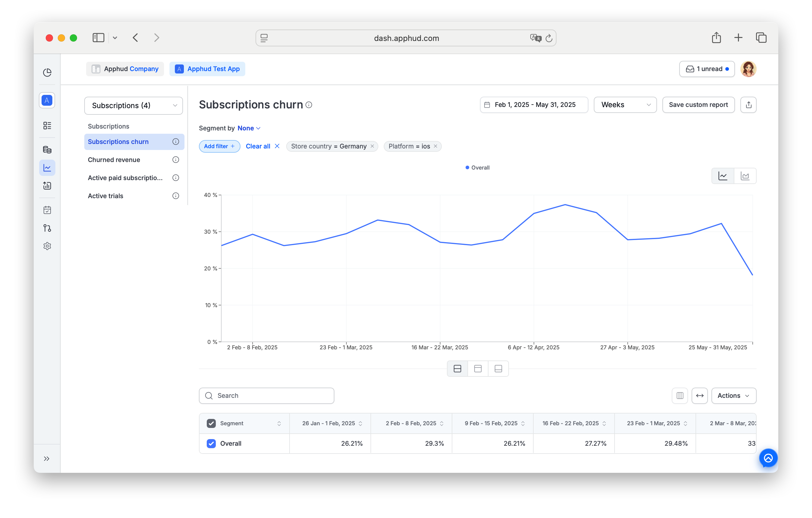
Task: Click the dash.apphud.com address bar
Action: pos(406,38)
